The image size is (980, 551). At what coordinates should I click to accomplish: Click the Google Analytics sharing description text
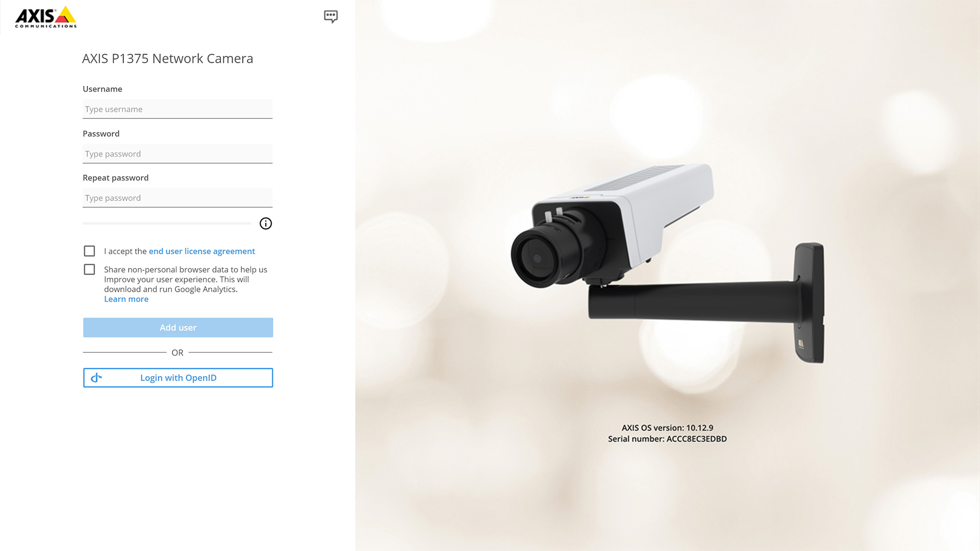[x=186, y=279]
